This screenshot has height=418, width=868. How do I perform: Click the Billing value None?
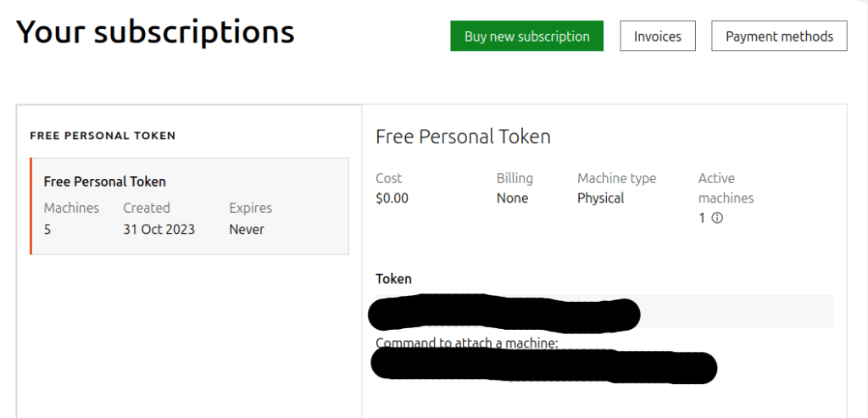pos(512,198)
